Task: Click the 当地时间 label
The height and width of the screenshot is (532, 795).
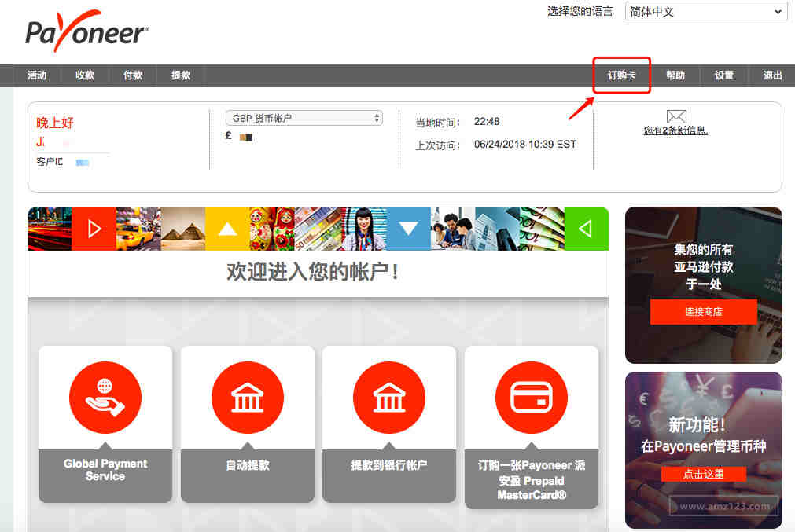Action: click(437, 123)
